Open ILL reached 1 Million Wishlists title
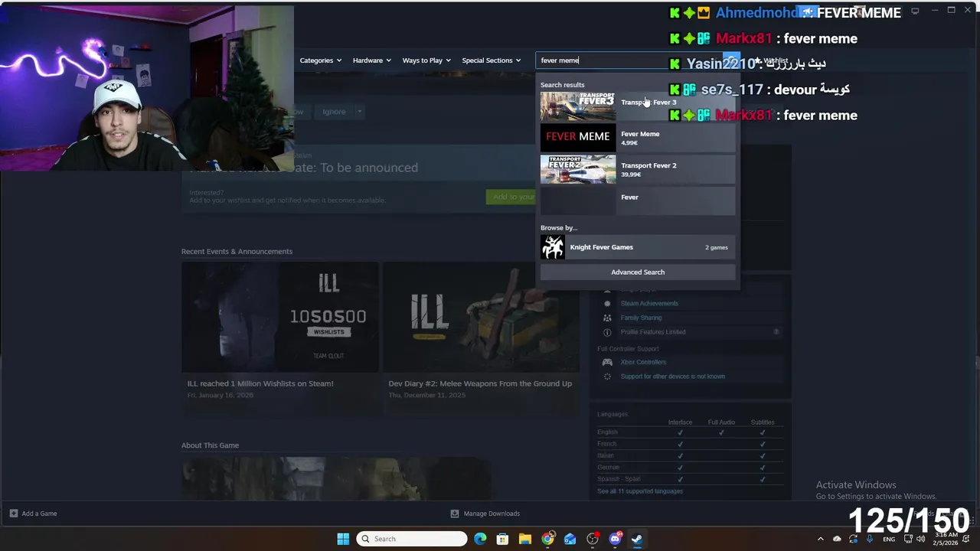 click(260, 383)
